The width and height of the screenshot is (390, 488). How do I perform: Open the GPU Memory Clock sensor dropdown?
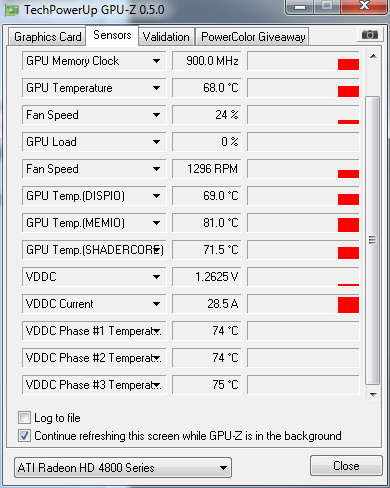(156, 61)
